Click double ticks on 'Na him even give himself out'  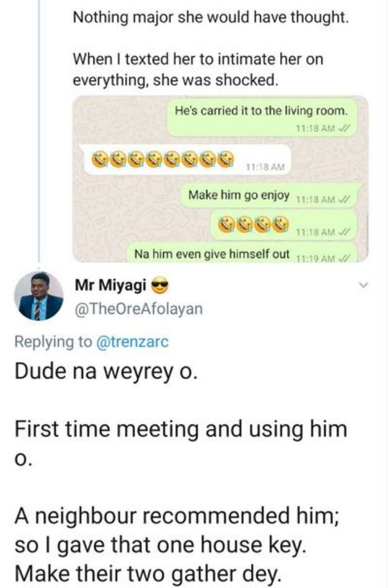(345, 257)
